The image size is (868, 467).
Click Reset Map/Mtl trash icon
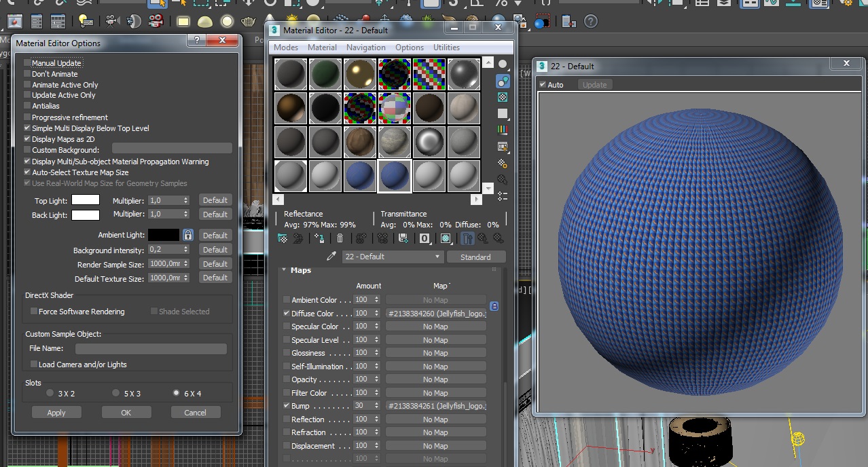[x=340, y=238]
